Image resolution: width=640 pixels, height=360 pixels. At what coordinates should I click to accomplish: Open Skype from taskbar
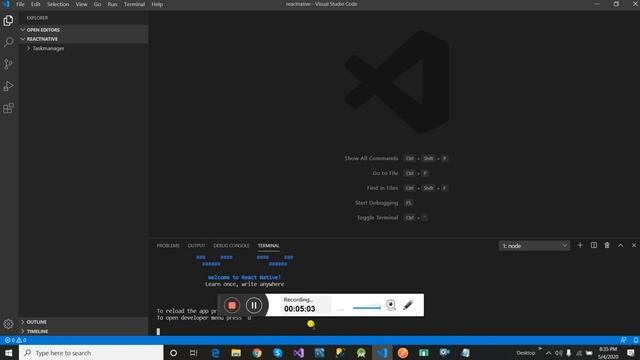click(x=278, y=353)
